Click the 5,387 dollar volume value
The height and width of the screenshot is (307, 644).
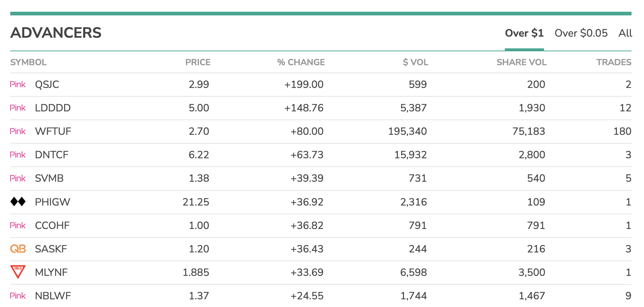click(x=414, y=108)
